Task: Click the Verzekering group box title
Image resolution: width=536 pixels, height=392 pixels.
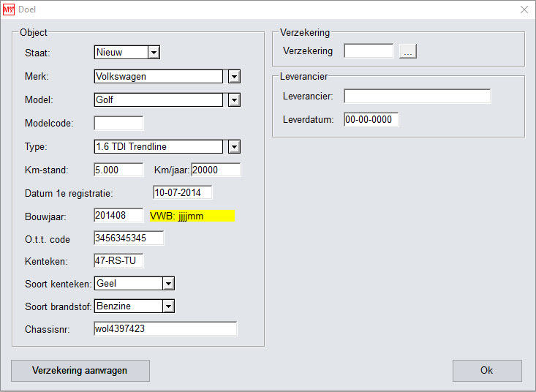Action: [305, 32]
